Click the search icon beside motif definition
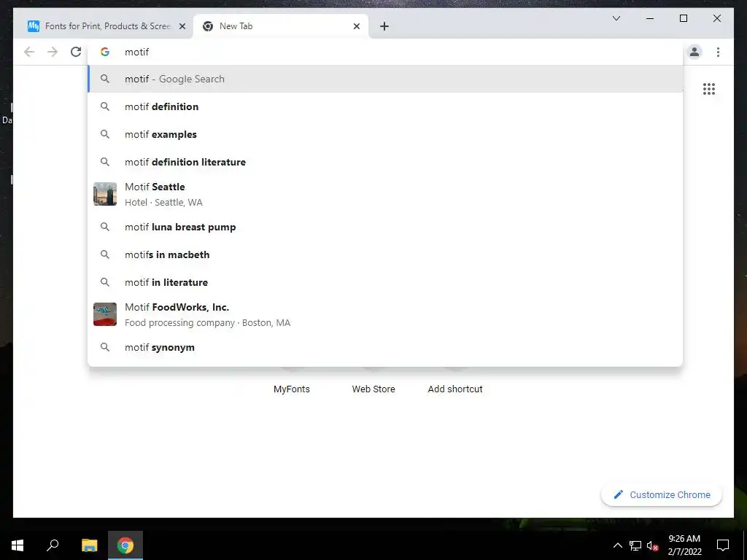The width and height of the screenshot is (747, 560). (x=105, y=106)
